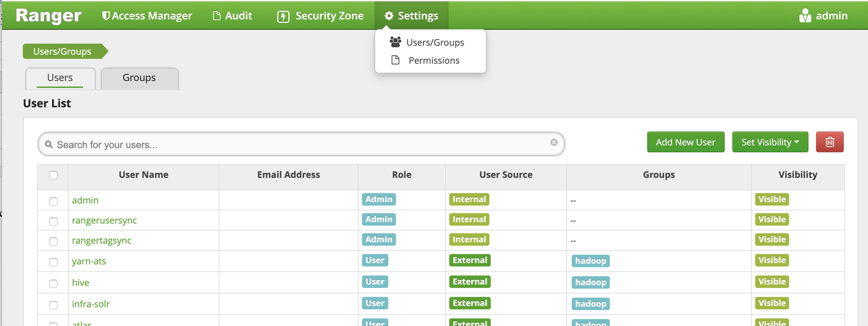Check the box for rangerusersync

coord(53,221)
